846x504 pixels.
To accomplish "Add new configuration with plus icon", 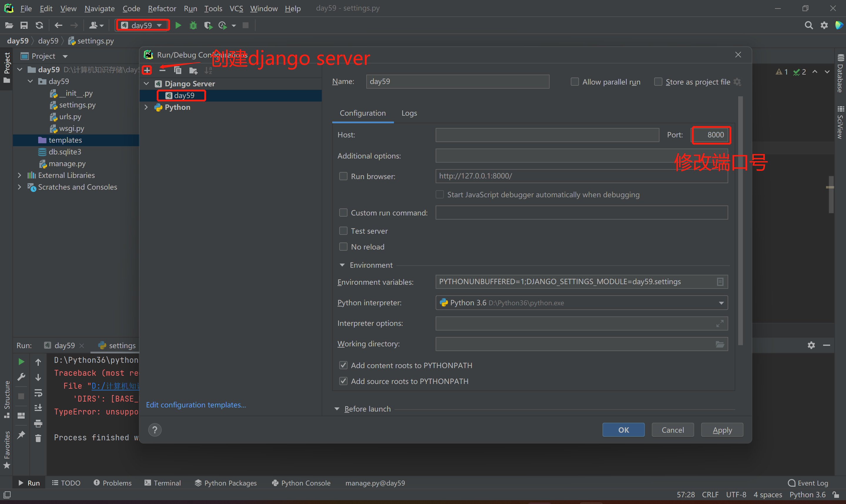I will pos(147,70).
